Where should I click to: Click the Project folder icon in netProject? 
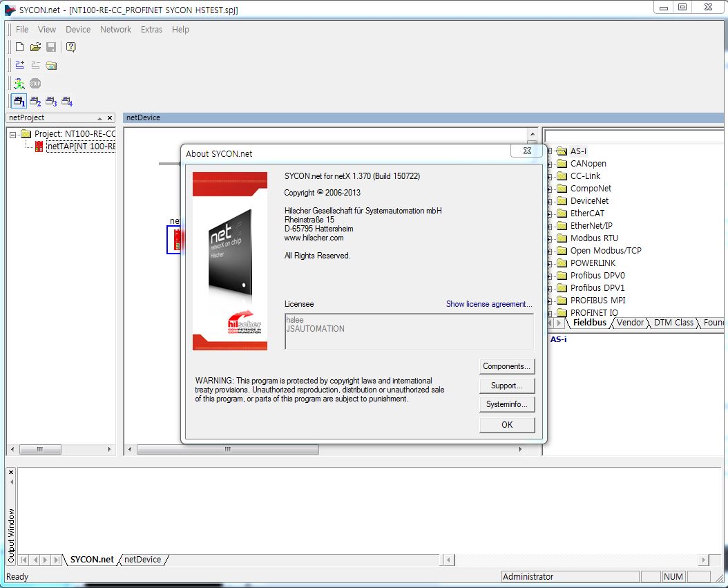point(26,134)
